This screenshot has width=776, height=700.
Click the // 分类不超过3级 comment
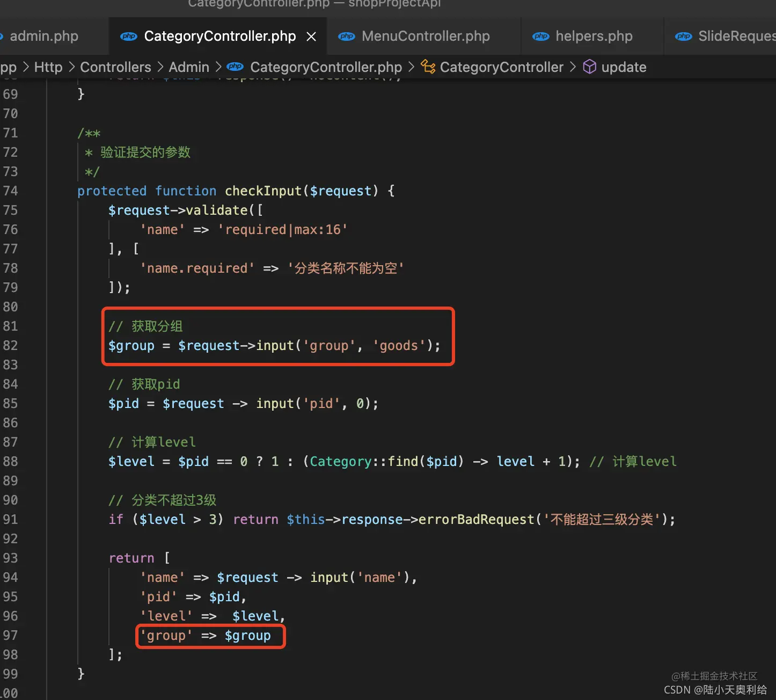(162, 500)
